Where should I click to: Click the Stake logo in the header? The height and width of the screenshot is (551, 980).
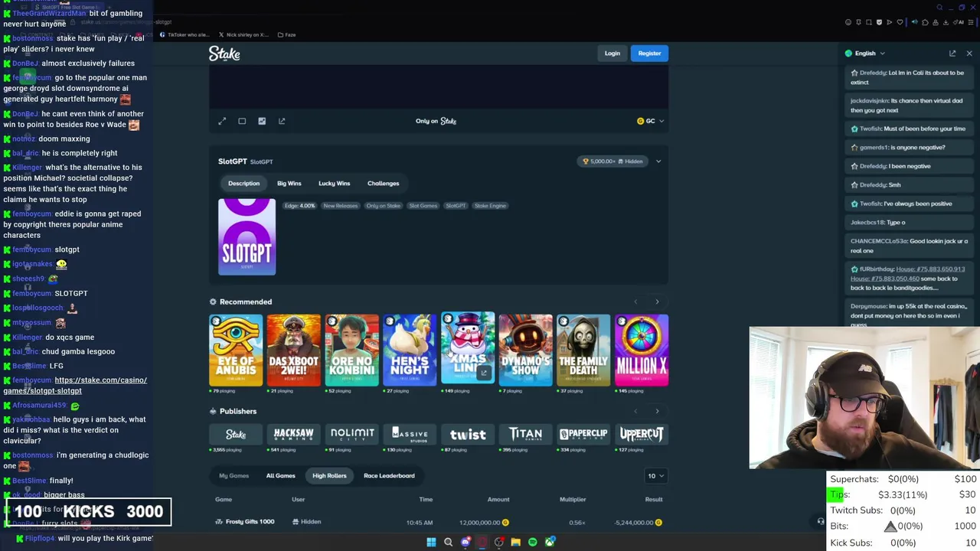[224, 54]
